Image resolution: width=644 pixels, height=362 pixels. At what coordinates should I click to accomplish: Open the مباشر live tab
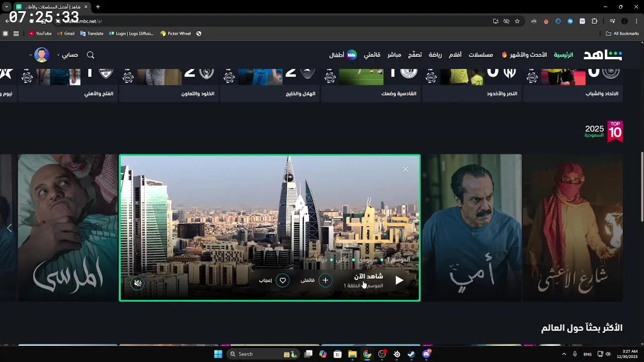coord(394,55)
